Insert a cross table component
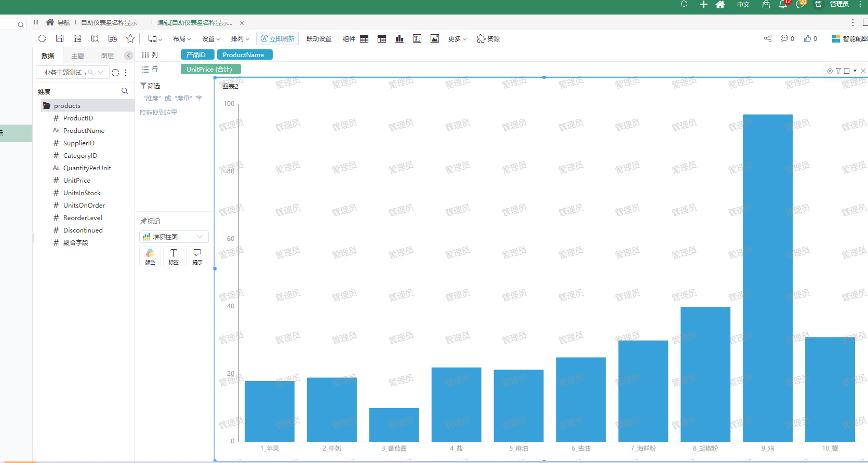Viewport: 868px width, 463px height. pyautogui.click(x=382, y=38)
